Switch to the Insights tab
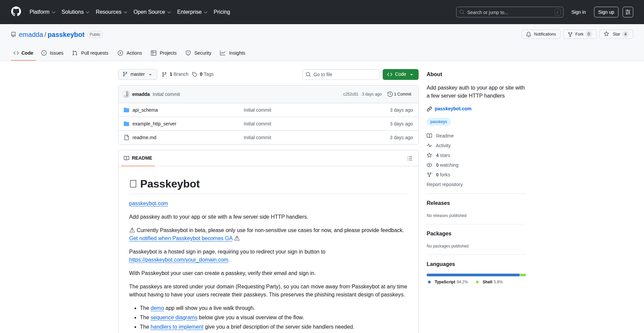This screenshot has width=644, height=333. click(x=232, y=53)
